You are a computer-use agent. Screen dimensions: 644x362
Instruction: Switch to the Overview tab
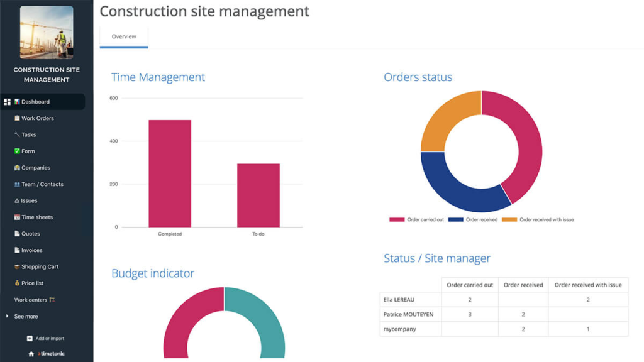pyautogui.click(x=124, y=37)
